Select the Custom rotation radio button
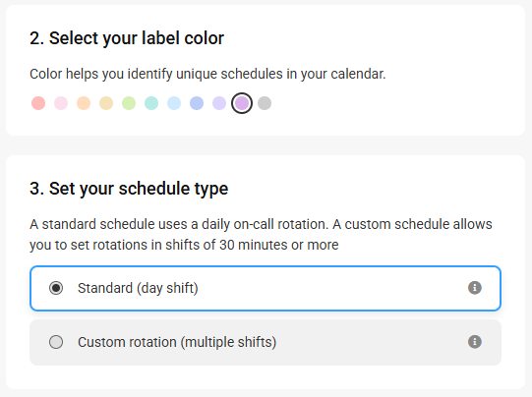 (56, 342)
